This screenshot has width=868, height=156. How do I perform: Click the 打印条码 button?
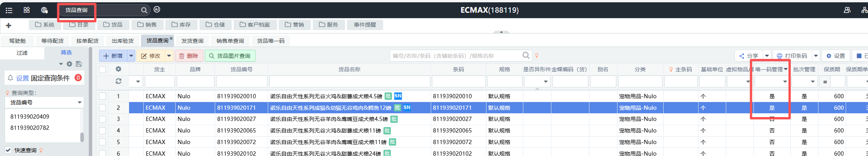[792, 56]
